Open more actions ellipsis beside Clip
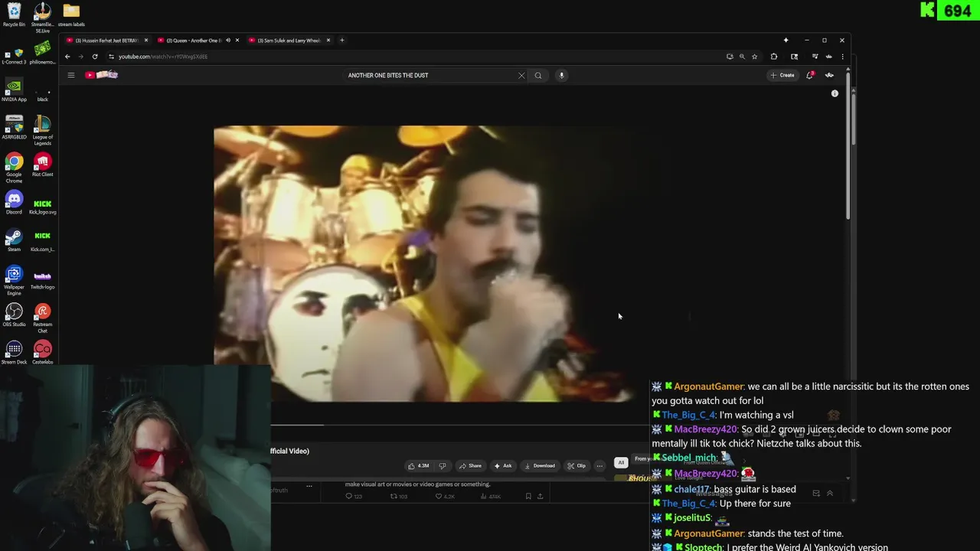This screenshot has height=551, width=980. (599, 465)
